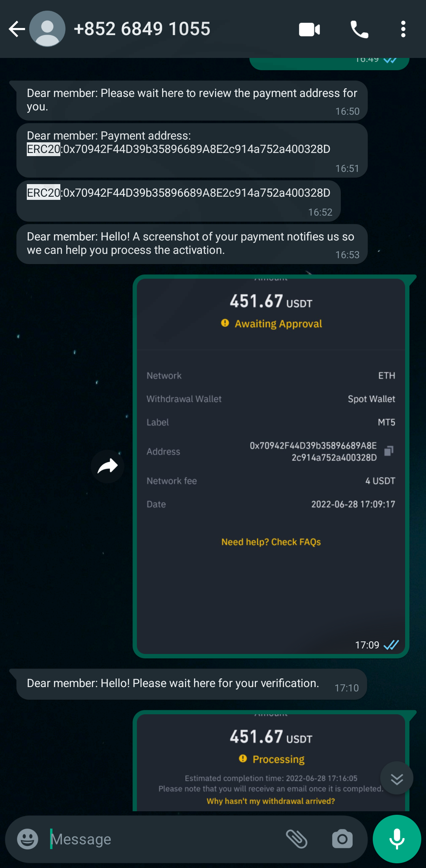Open the emoji picker
This screenshot has height=868, width=426.
coord(28,839)
